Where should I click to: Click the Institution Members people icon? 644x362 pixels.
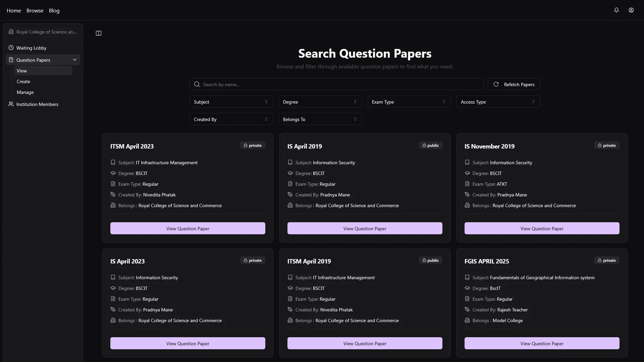11,104
